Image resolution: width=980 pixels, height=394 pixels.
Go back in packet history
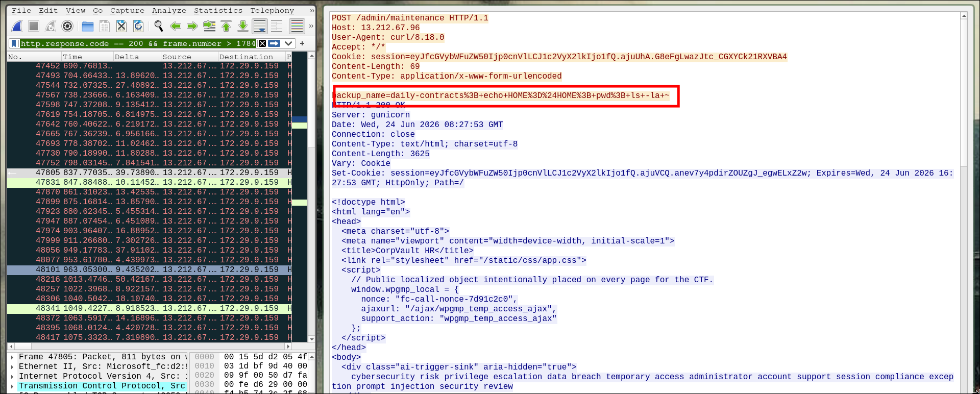click(x=176, y=26)
